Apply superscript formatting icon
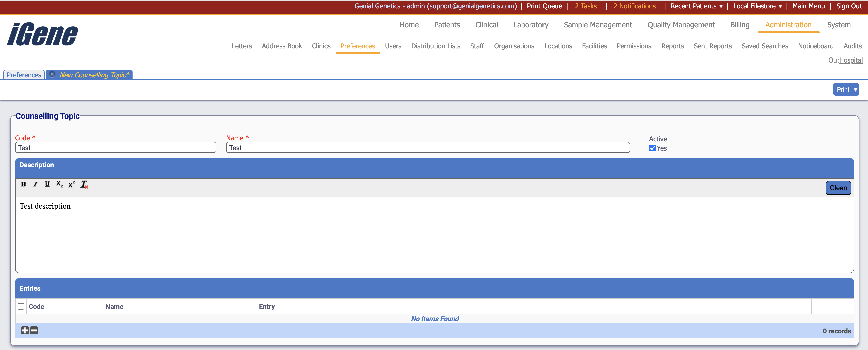Image resolution: width=868 pixels, height=350 pixels. coord(71,184)
